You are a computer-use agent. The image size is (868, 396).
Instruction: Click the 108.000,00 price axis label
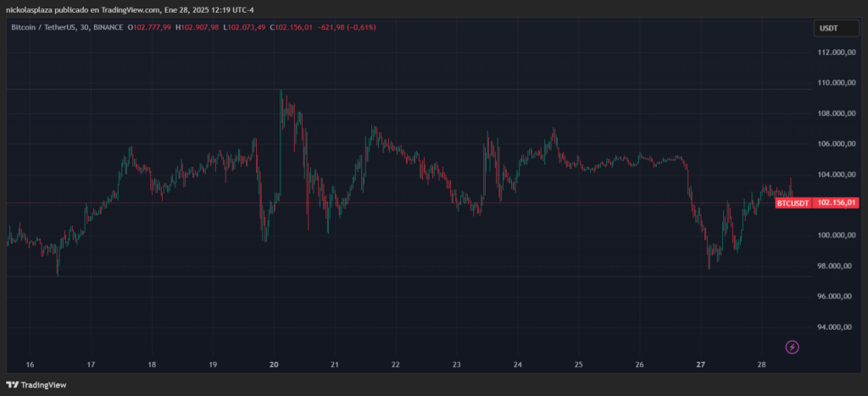click(837, 114)
